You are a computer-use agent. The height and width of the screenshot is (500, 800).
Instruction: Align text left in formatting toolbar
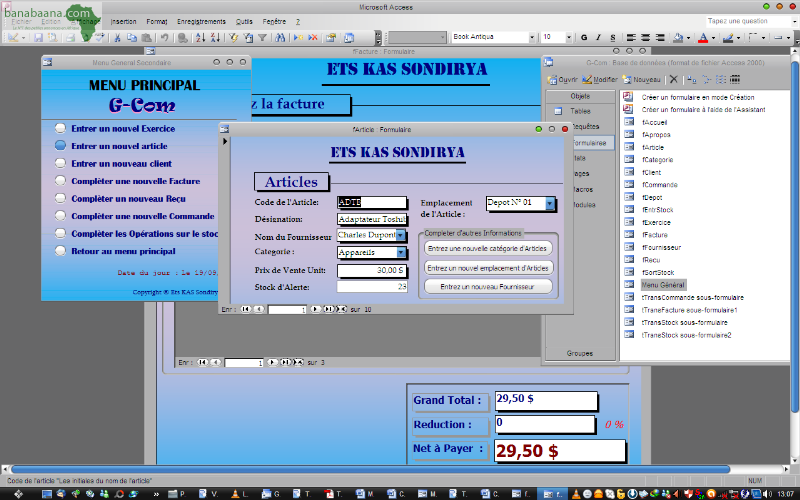pos(631,37)
